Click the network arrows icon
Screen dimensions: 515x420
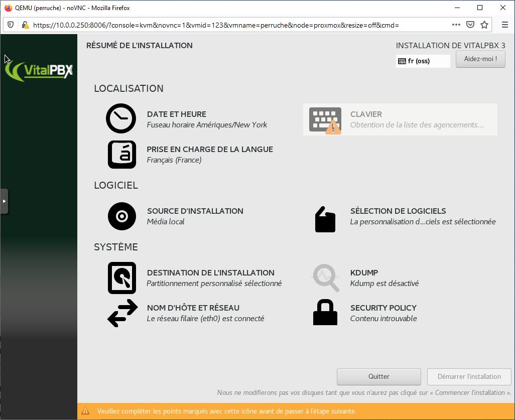click(x=122, y=313)
